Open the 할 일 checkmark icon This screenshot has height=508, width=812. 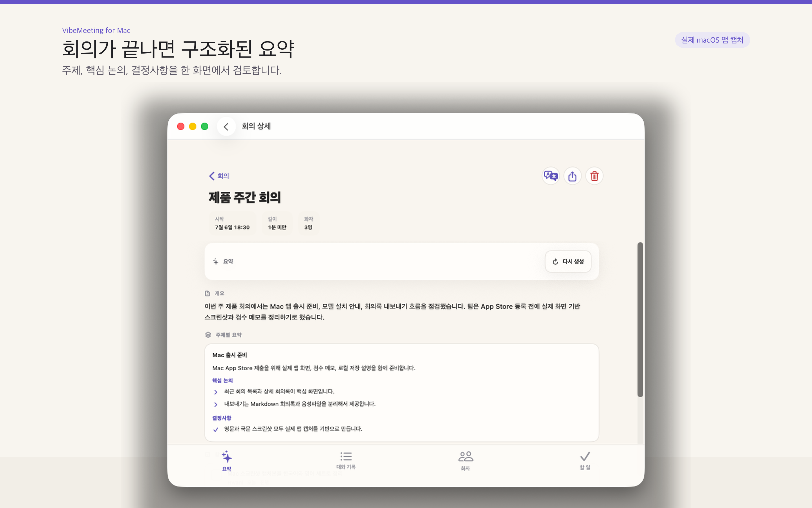(585, 456)
